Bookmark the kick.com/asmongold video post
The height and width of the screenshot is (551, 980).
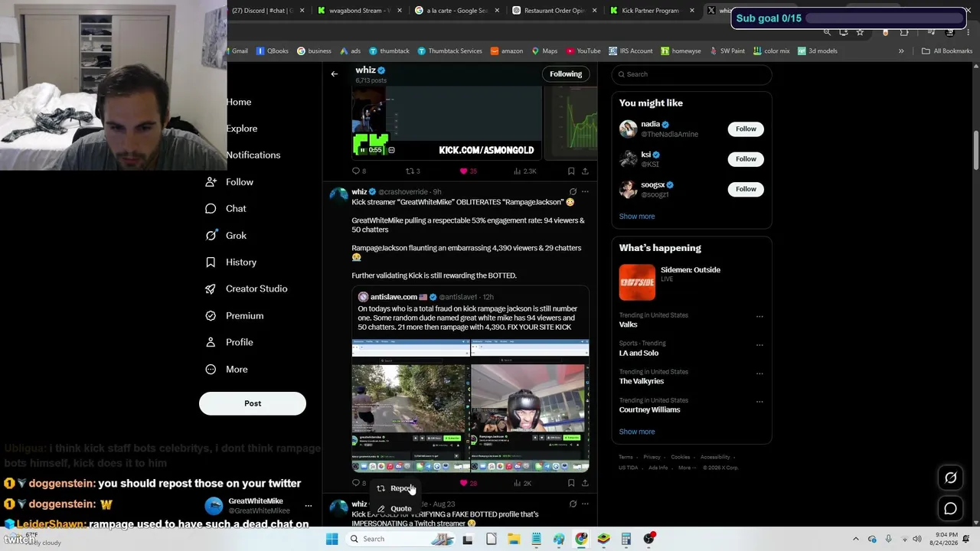(x=570, y=171)
